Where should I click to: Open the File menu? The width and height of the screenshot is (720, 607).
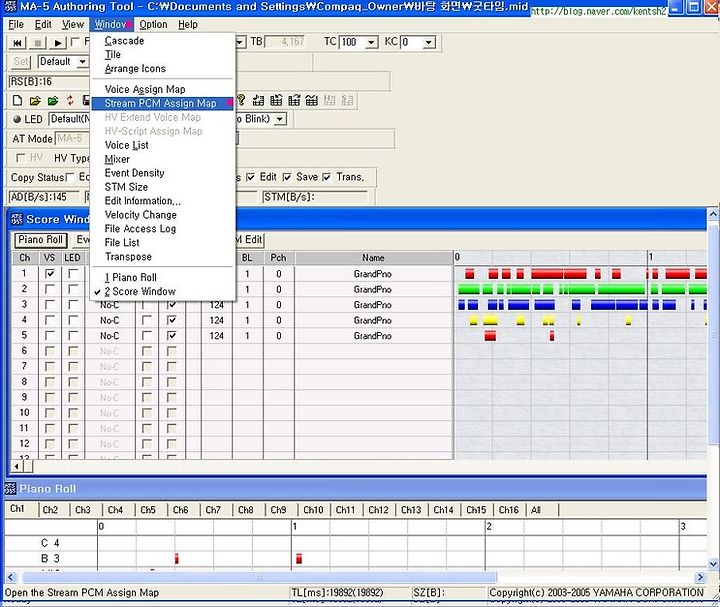pos(16,24)
